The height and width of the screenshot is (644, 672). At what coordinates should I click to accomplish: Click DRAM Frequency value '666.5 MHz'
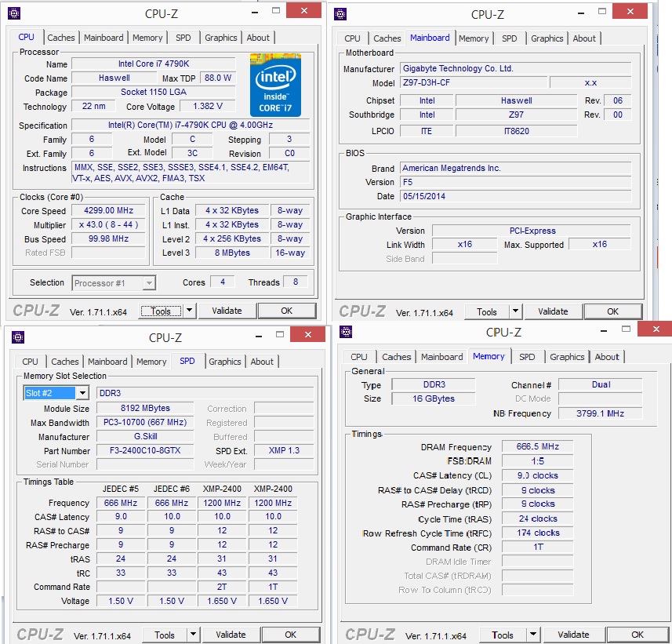pos(537,446)
